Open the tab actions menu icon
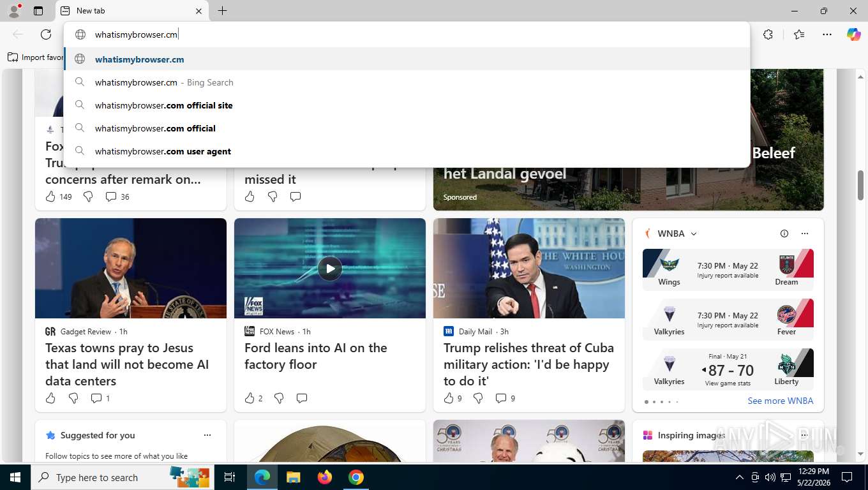Image resolution: width=868 pixels, height=490 pixels. (38, 11)
